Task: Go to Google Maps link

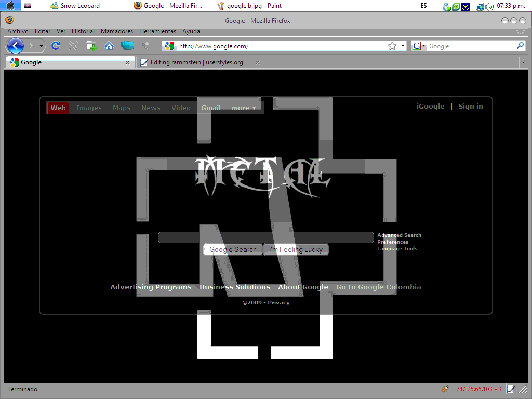Action: coord(122,108)
